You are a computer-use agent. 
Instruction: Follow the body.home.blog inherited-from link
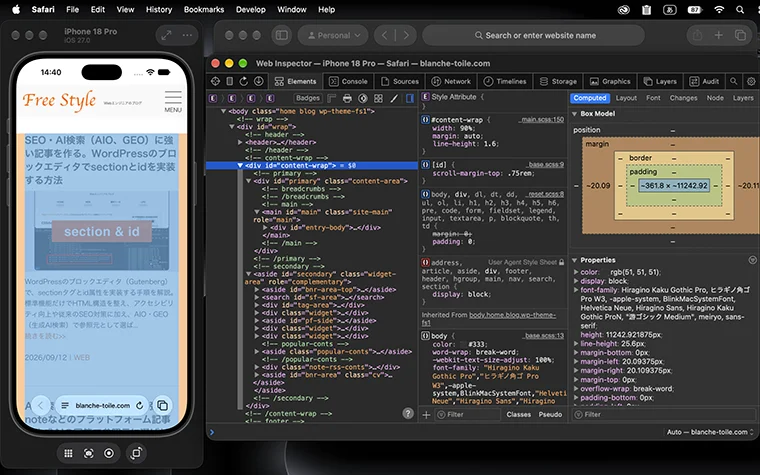coord(490,318)
